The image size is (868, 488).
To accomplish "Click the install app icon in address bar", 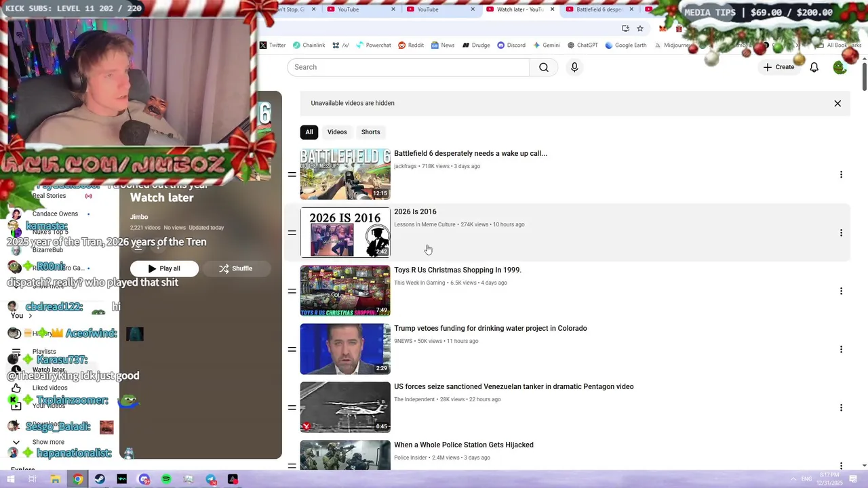I will (x=625, y=28).
